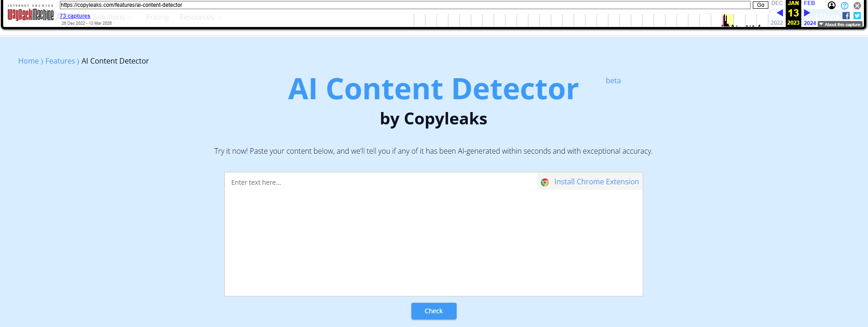
Task: Share capture on Twitter icon
Action: [x=857, y=16]
